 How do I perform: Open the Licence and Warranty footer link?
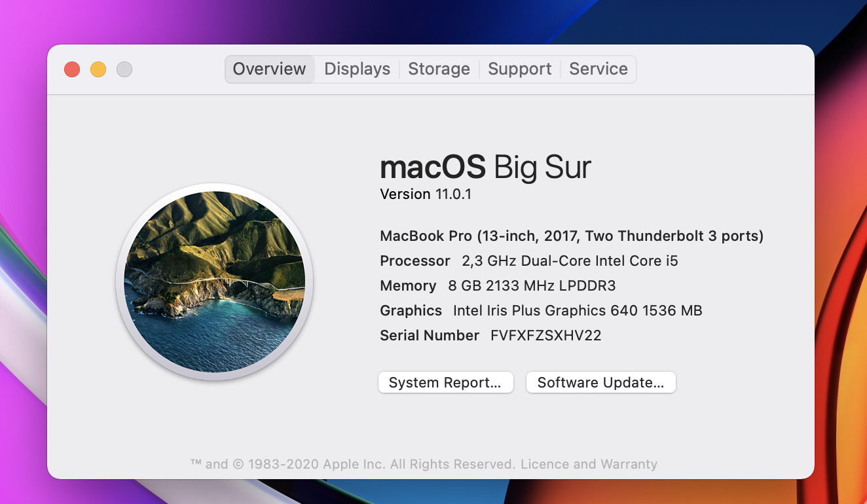(x=589, y=464)
